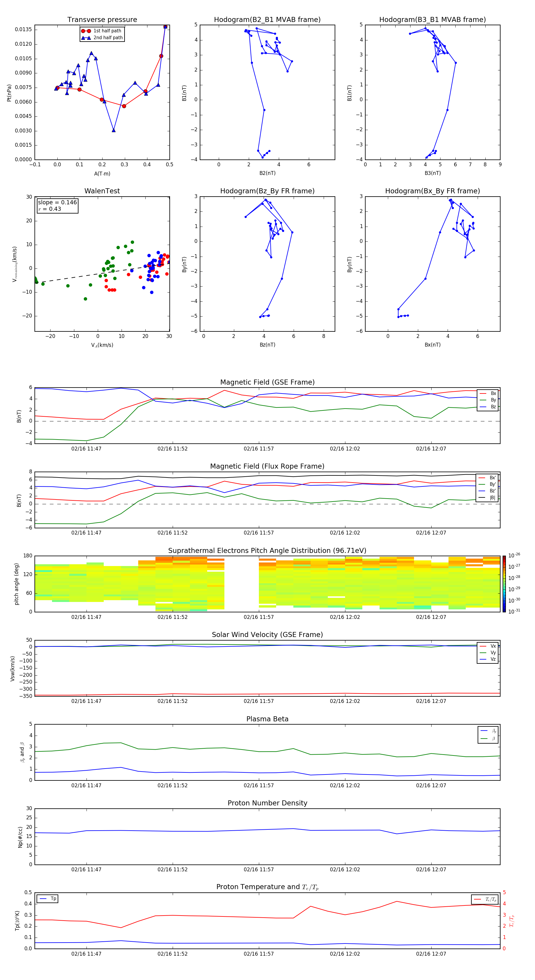Click the 'Pt(nPa)' y-axis label
This screenshot has height=980, width=535.
pos(9,93)
